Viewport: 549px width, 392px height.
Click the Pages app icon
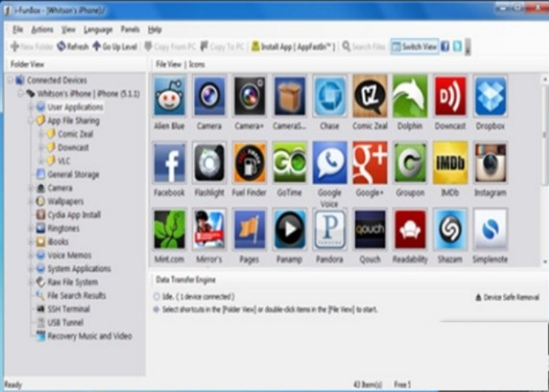(x=249, y=229)
